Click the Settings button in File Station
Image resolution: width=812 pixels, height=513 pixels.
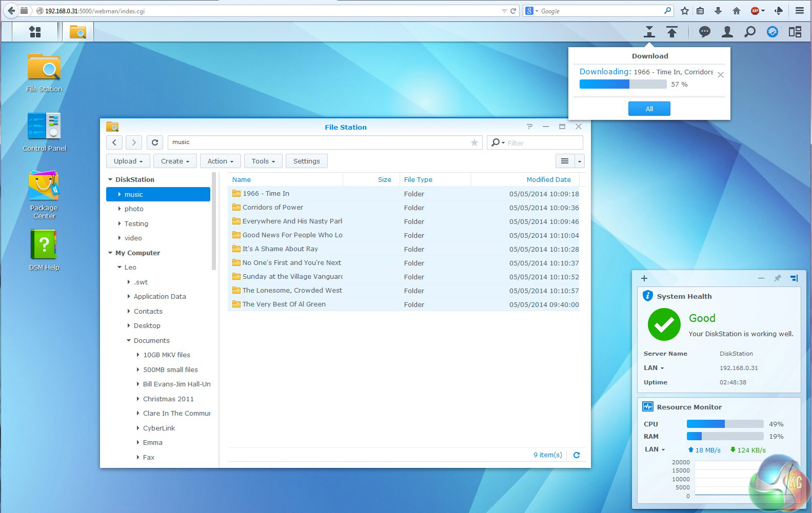click(x=306, y=161)
